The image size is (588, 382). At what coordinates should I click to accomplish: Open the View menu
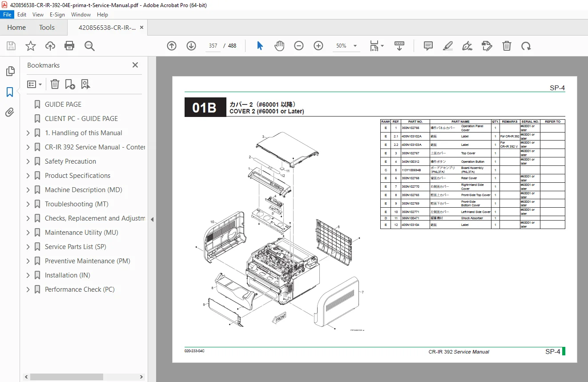(x=38, y=15)
